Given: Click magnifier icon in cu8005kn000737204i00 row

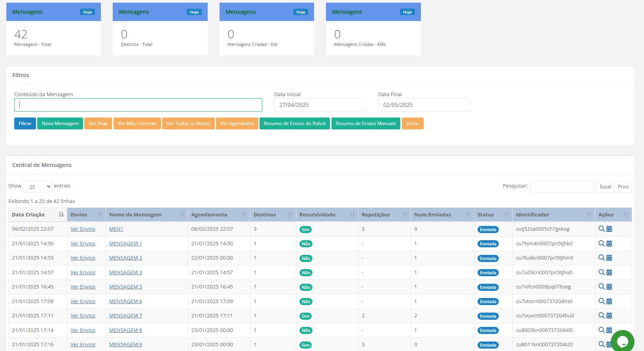Looking at the screenshot, I should tap(601, 330).
